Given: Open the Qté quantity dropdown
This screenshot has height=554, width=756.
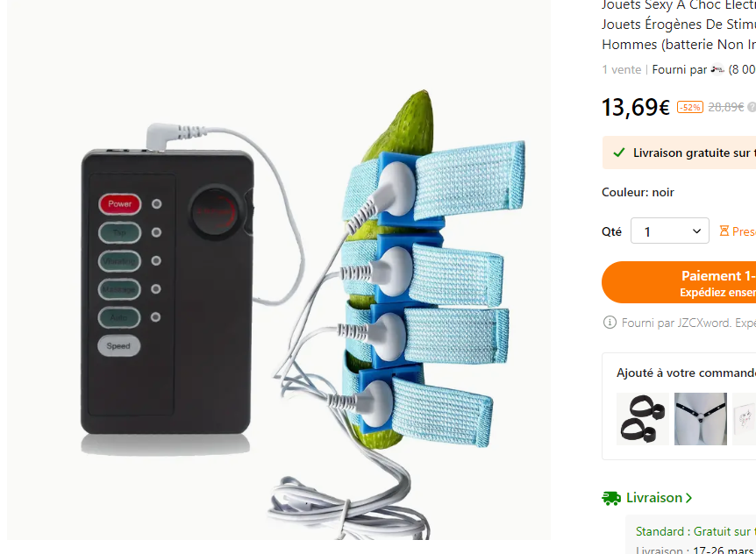Looking at the screenshot, I should (x=670, y=231).
